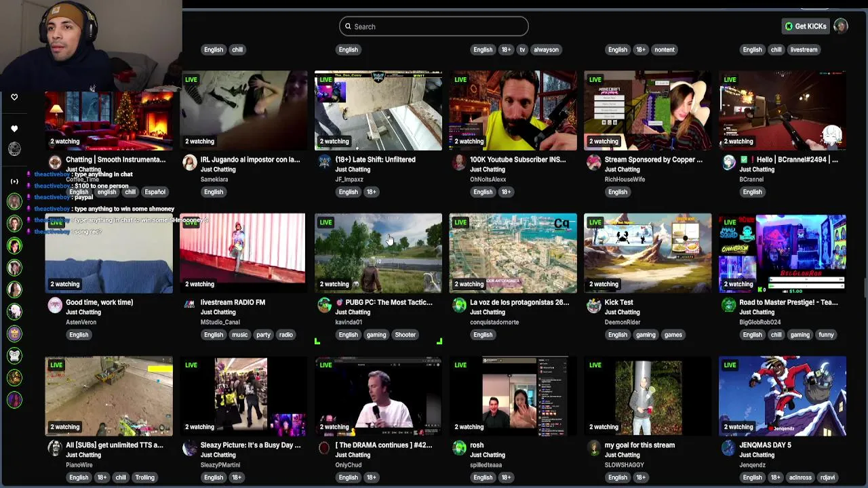Select the adinross tag under JENQMAS DAY 5
This screenshot has height=488, width=868.
click(801, 477)
